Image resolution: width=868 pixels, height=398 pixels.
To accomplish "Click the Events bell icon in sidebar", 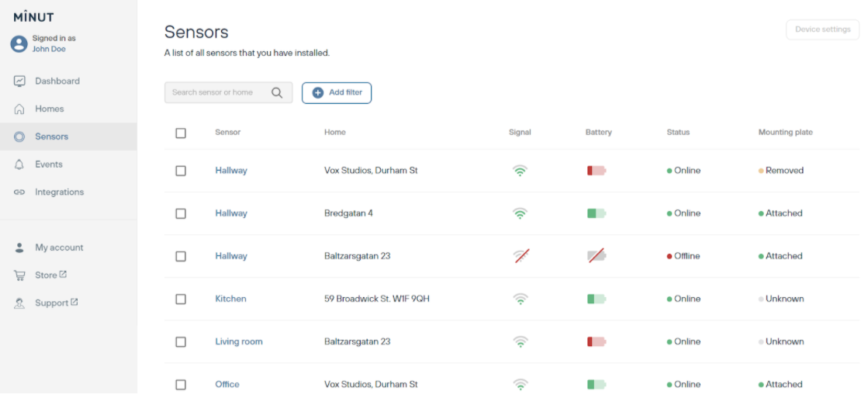I will pyautogui.click(x=19, y=164).
